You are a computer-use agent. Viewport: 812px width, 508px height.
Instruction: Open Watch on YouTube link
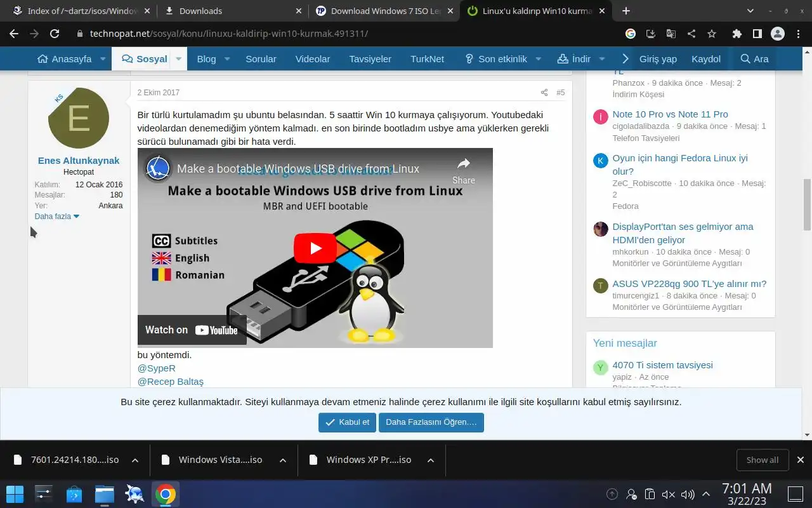(192, 330)
